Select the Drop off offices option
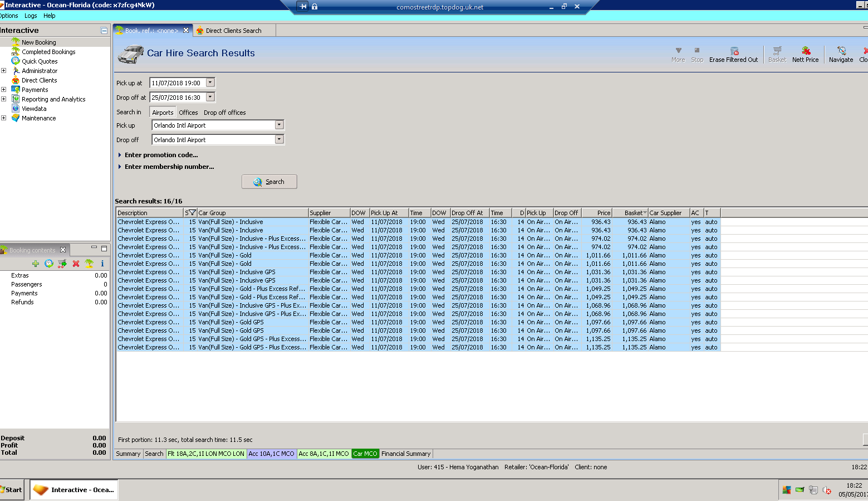 coord(224,113)
